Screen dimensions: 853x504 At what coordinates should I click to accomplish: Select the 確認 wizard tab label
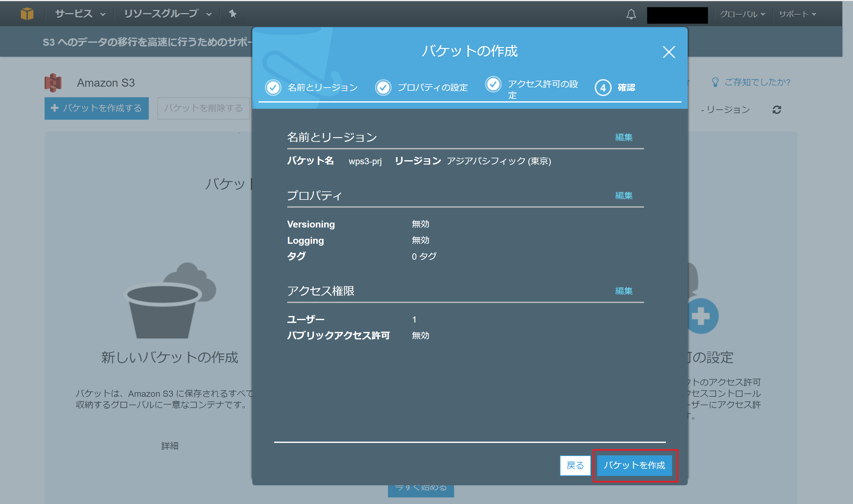point(626,88)
